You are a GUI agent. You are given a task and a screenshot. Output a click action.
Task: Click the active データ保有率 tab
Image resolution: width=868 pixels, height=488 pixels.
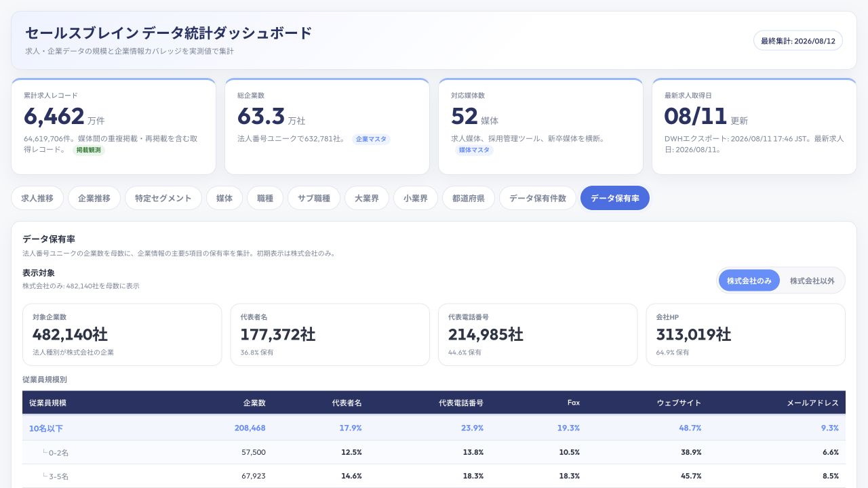(615, 199)
